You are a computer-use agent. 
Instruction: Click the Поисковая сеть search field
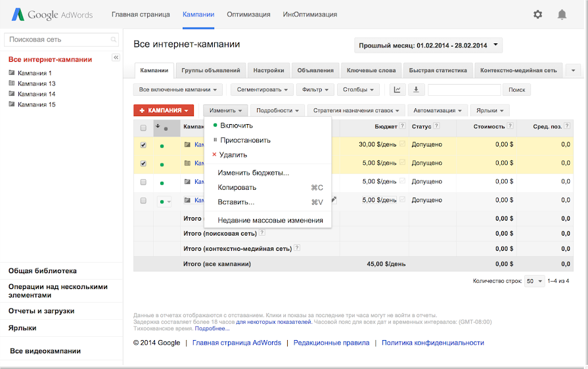[58, 39]
